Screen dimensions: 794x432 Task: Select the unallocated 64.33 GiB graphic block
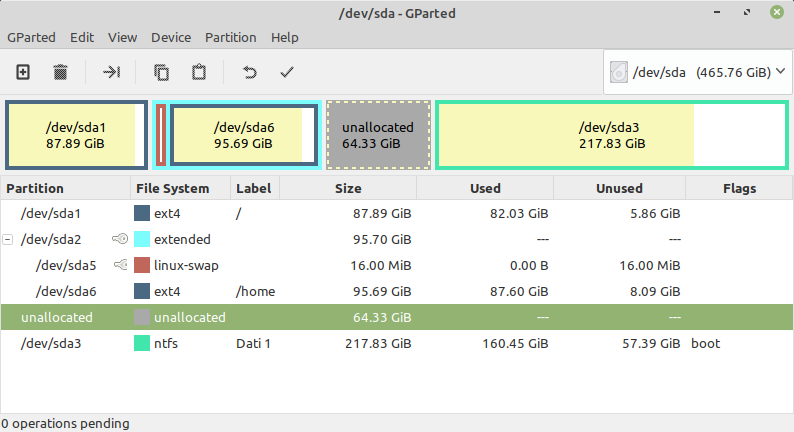point(378,136)
